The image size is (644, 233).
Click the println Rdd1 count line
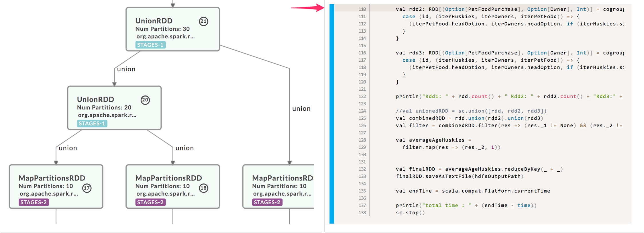click(x=509, y=96)
